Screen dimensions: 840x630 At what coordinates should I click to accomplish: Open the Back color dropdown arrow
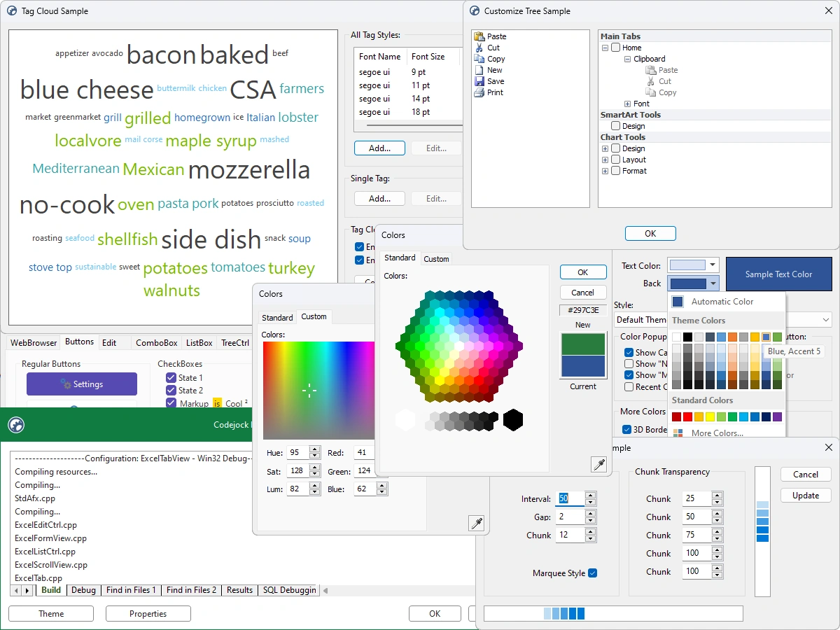713,283
